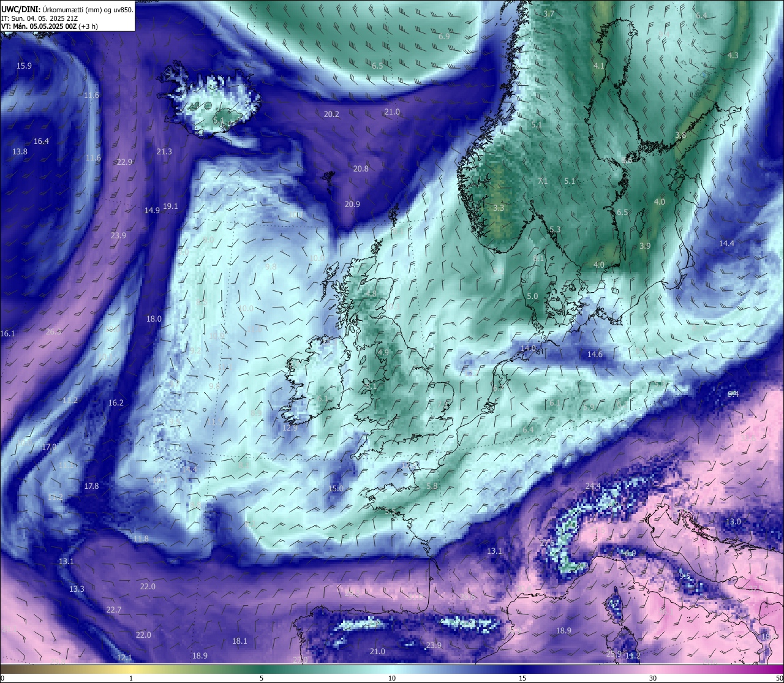Click the 12.9 value near Ireland

pyautogui.click(x=290, y=428)
